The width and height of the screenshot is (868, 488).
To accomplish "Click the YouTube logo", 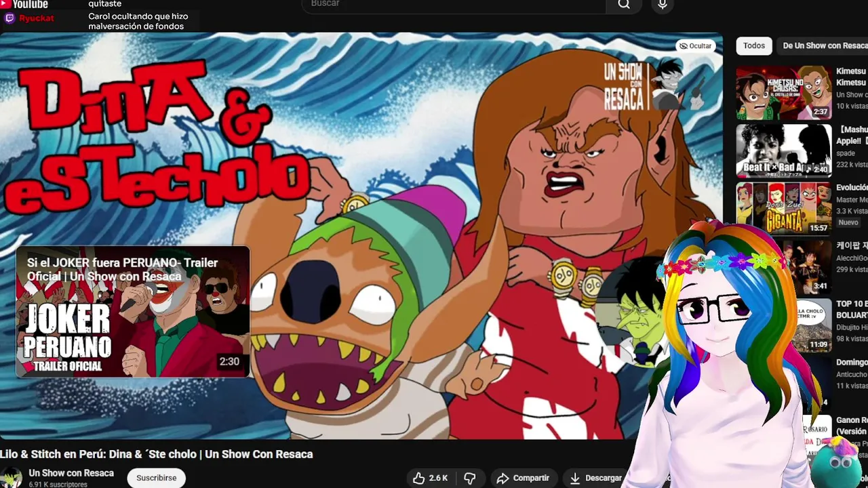I will coord(24,4).
